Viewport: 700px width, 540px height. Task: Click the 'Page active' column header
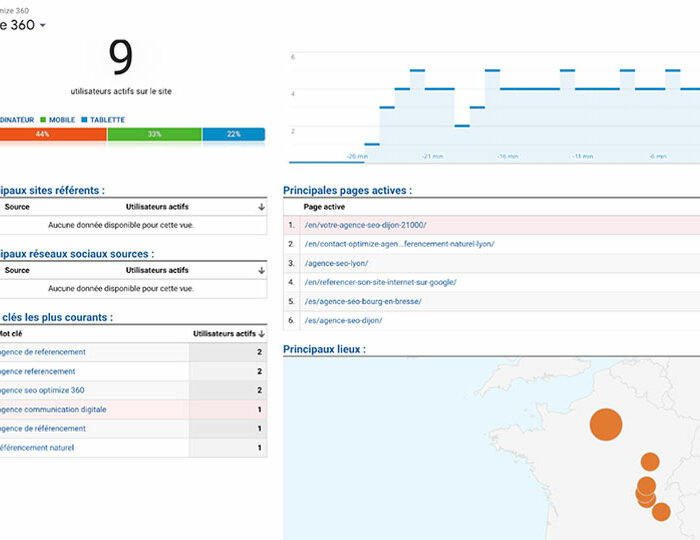click(324, 206)
